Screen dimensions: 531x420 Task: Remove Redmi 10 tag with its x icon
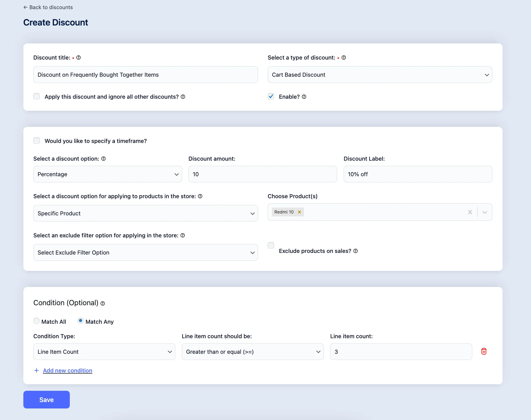[x=299, y=212]
